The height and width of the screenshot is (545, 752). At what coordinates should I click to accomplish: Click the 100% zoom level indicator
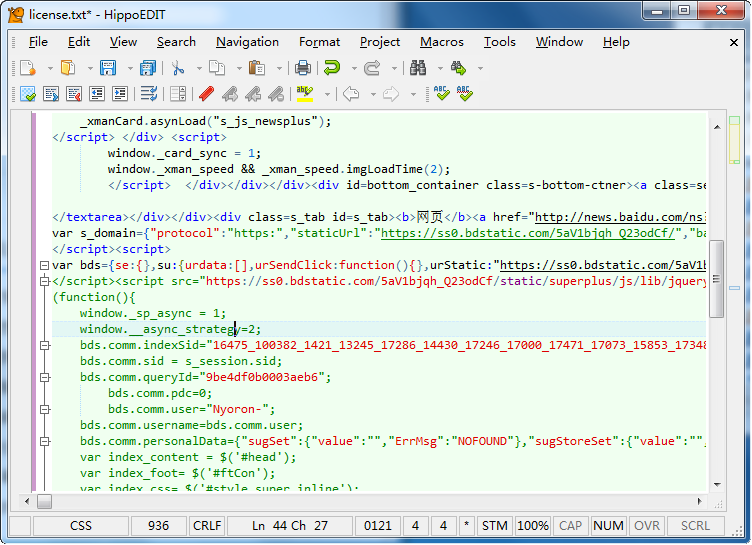[532, 525]
